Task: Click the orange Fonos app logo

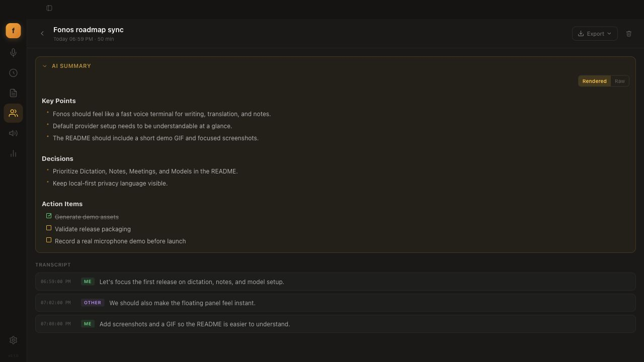Action: click(13, 31)
